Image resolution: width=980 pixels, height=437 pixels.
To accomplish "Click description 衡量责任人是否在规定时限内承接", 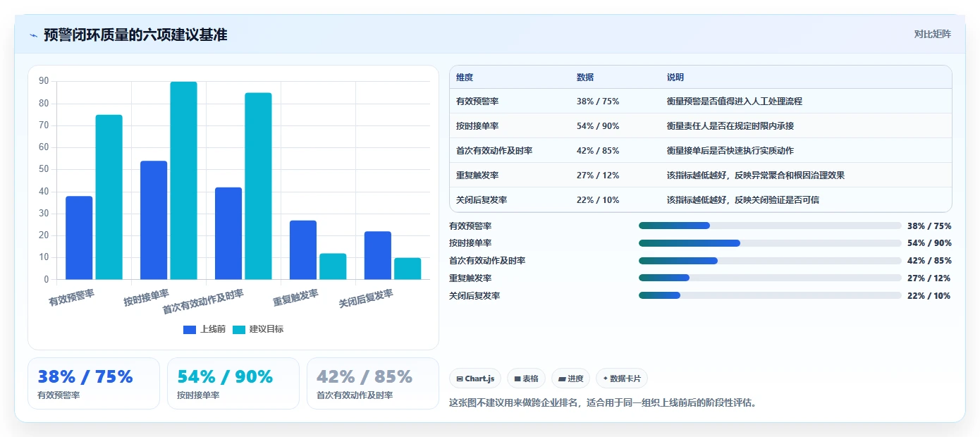I will pos(730,125).
